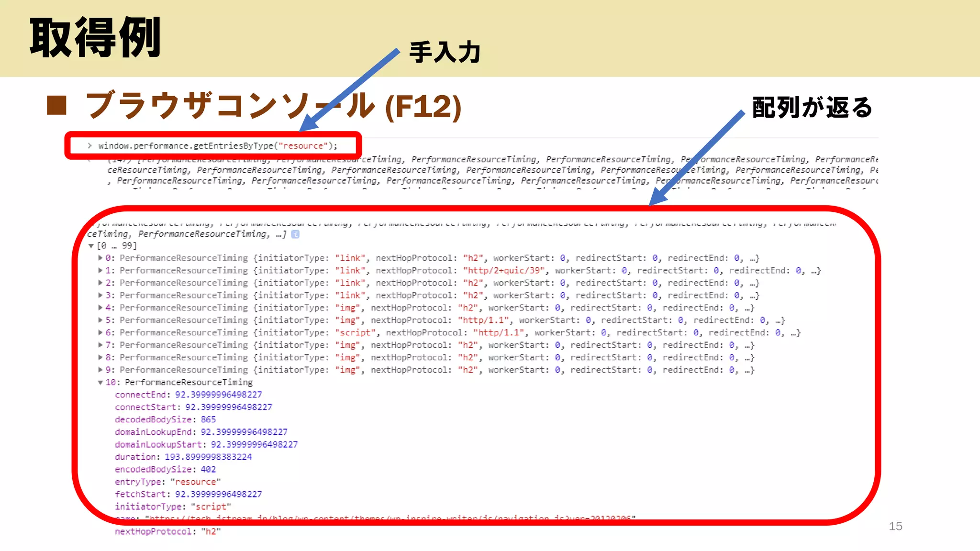Click the fetchStart property line
Screen dimensions: 980x551
[x=188, y=494]
